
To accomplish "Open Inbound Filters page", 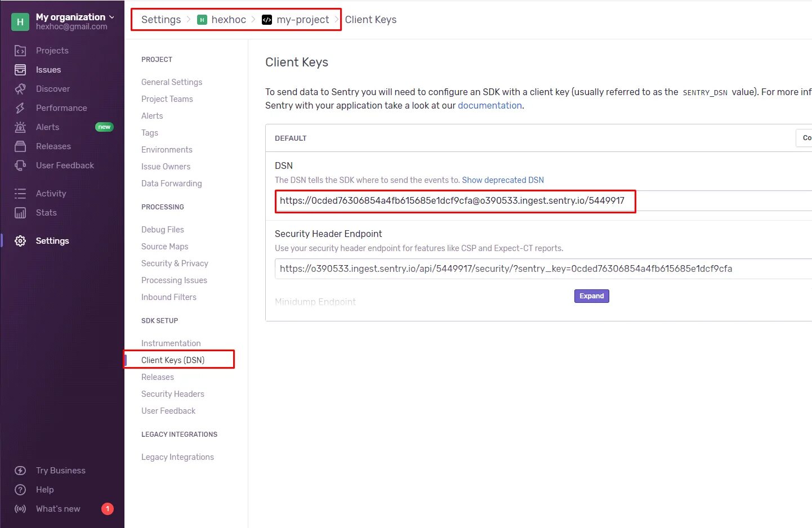I will pyautogui.click(x=169, y=297).
